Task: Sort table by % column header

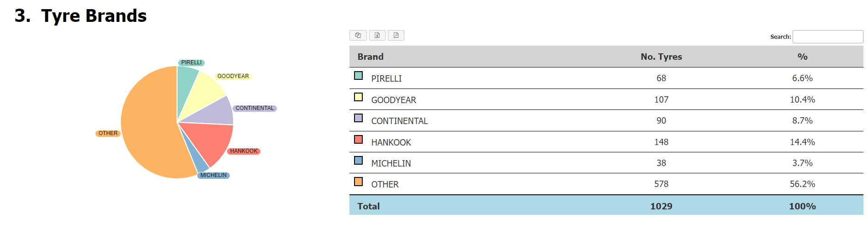Action: coord(802,57)
